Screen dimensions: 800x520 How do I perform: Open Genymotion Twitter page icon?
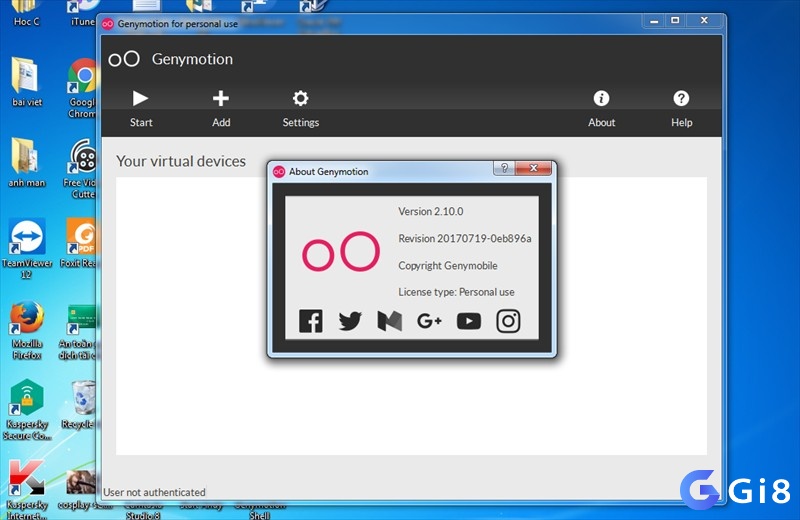tap(350, 321)
